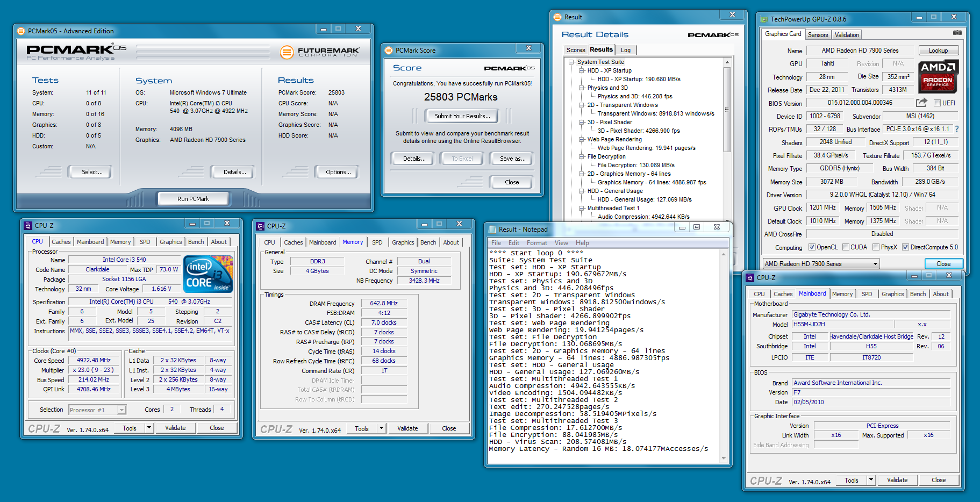The image size is (980, 502).
Task: Collapse the System Test Suite tree node
Action: coord(571,62)
